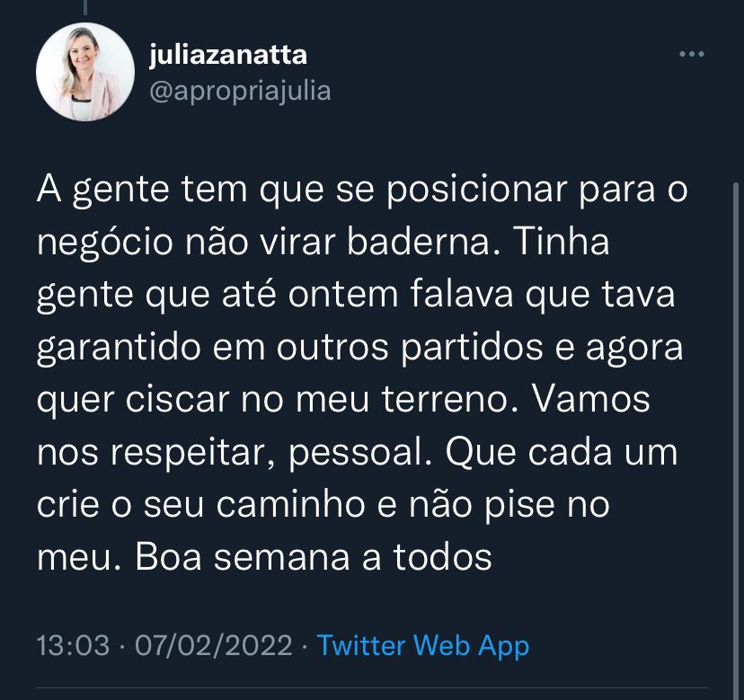Image resolution: width=744 pixels, height=700 pixels.
Task: Visit the @apropriajulia handle
Action: [240, 91]
